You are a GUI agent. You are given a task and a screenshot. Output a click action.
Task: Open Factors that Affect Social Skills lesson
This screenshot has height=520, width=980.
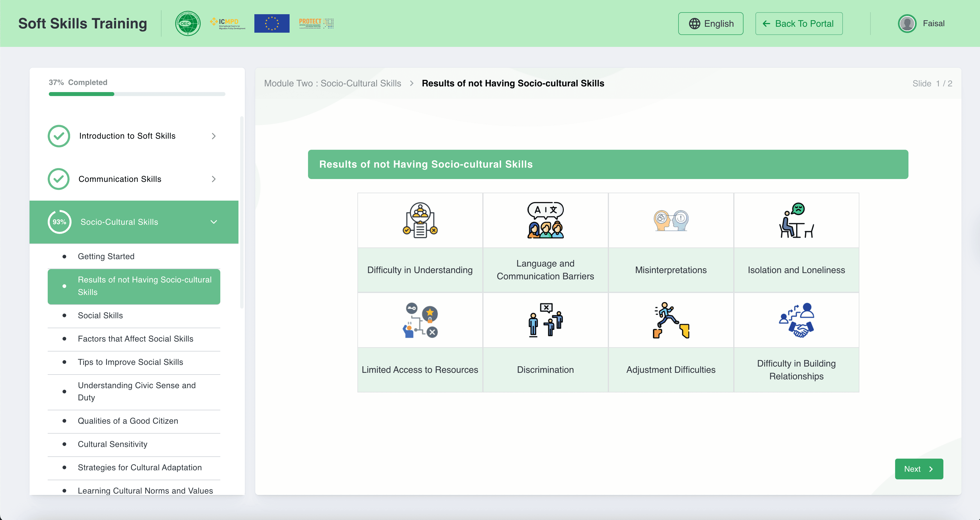pos(134,339)
